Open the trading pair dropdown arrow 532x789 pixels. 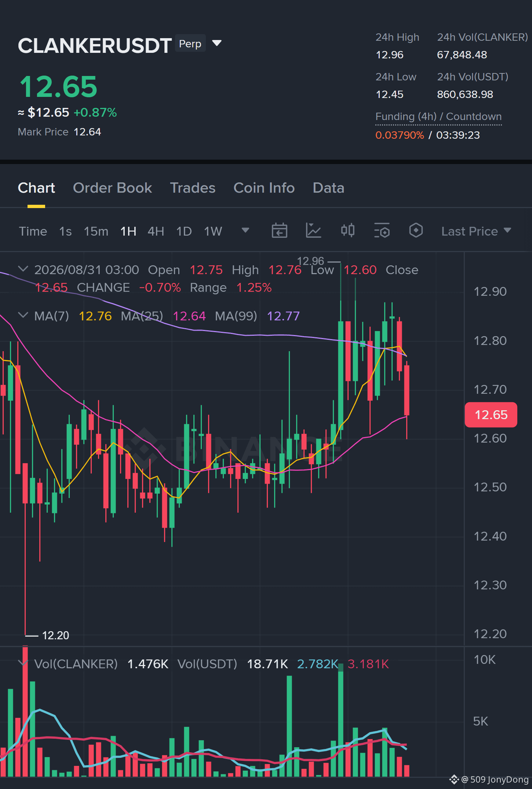pos(217,44)
